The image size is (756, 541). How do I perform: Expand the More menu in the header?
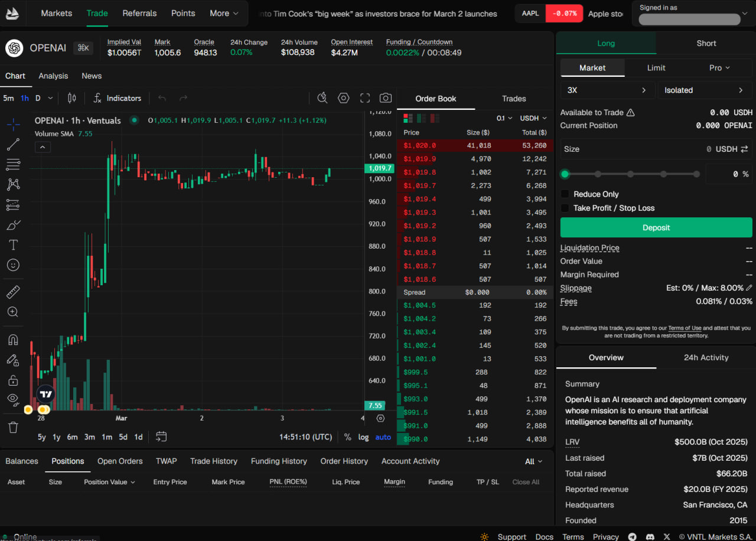click(x=224, y=13)
